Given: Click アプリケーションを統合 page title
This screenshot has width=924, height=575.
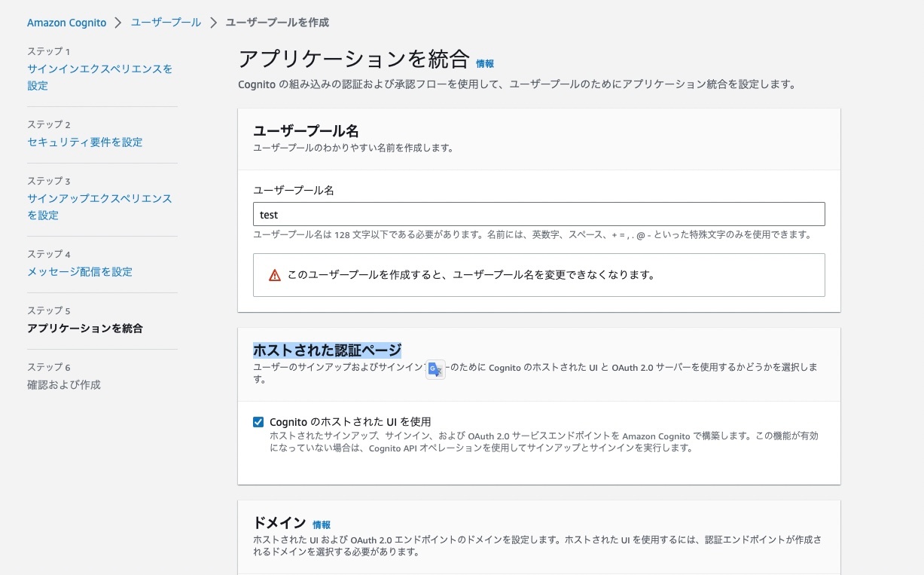Looking at the screenshot, I should 354,61.
